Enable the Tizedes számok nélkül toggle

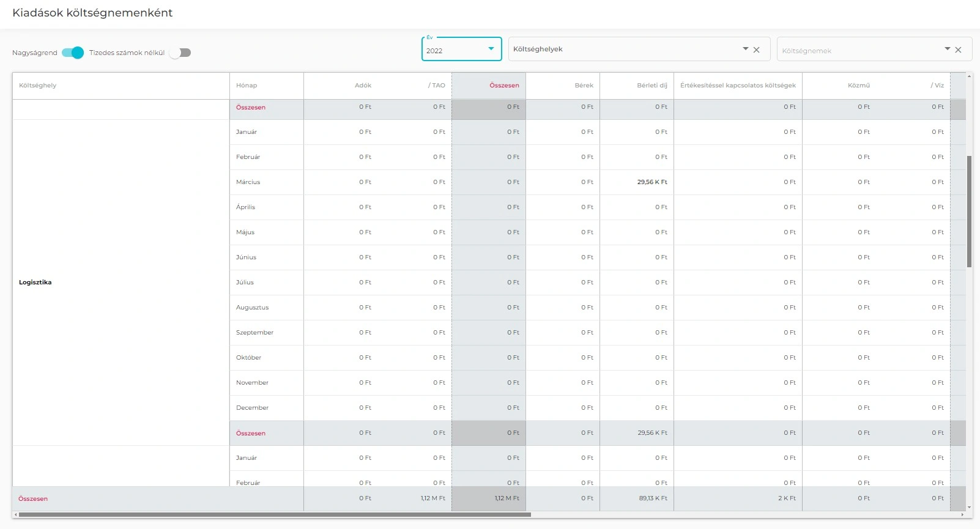tap(180, 53)
